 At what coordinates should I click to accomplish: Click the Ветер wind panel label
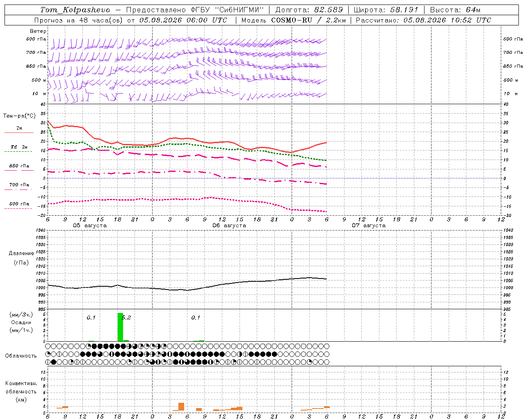click(38, 31)
